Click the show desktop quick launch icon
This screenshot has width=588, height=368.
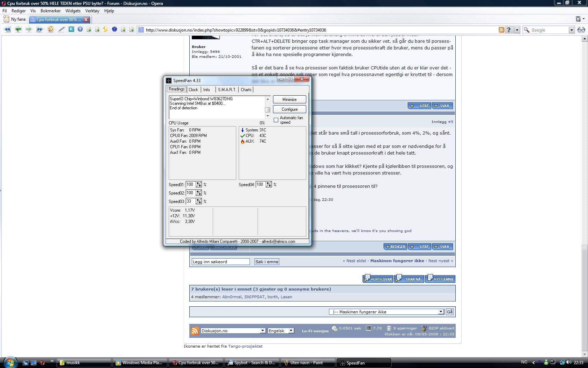tap(34, 363)
